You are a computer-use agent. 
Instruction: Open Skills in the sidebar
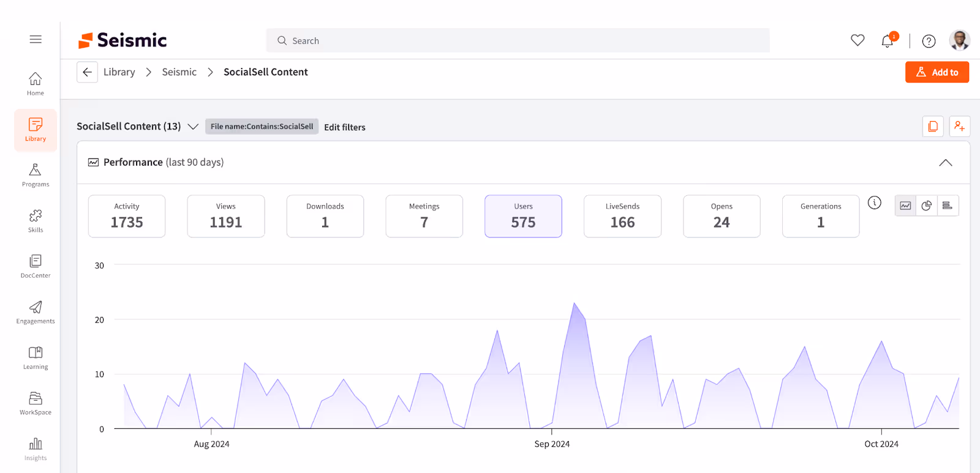pyautogui.click(x=36, y=221)
